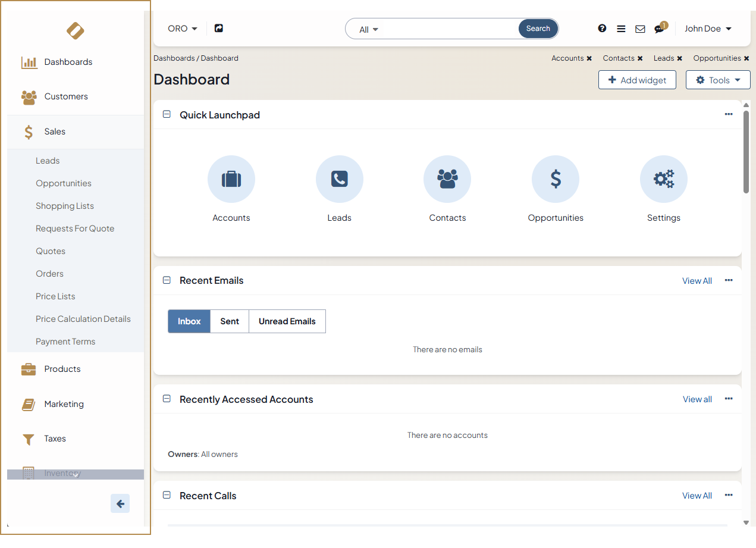Expand the John Doe user menu
This screenshot has width=756, height=548.
coord(708,29)
